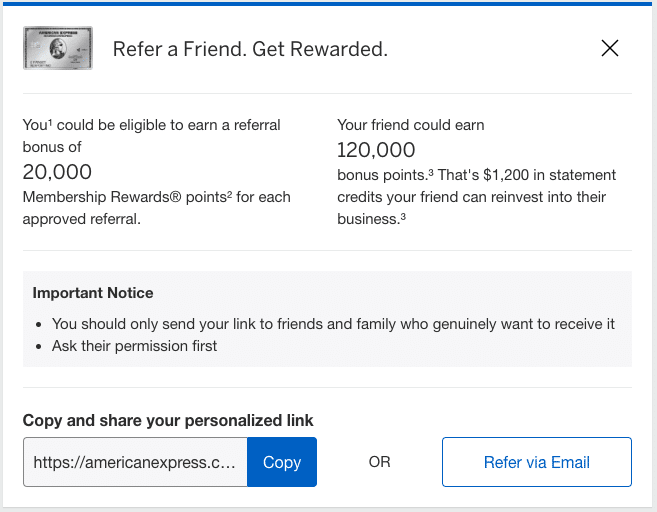Click the "Ask their permission first" bullet
Screen dimensions: 657x512
pyautogui.click(x=135, y=346)
